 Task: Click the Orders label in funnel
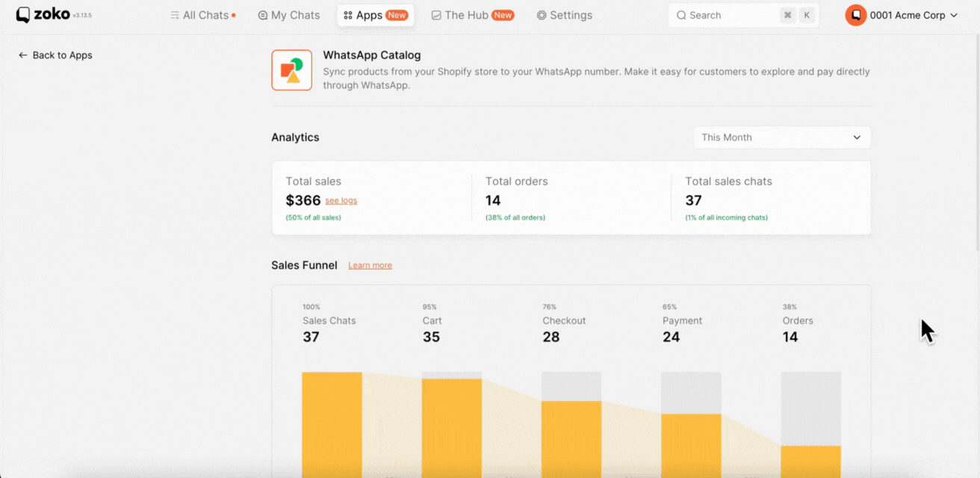[798, 320]
